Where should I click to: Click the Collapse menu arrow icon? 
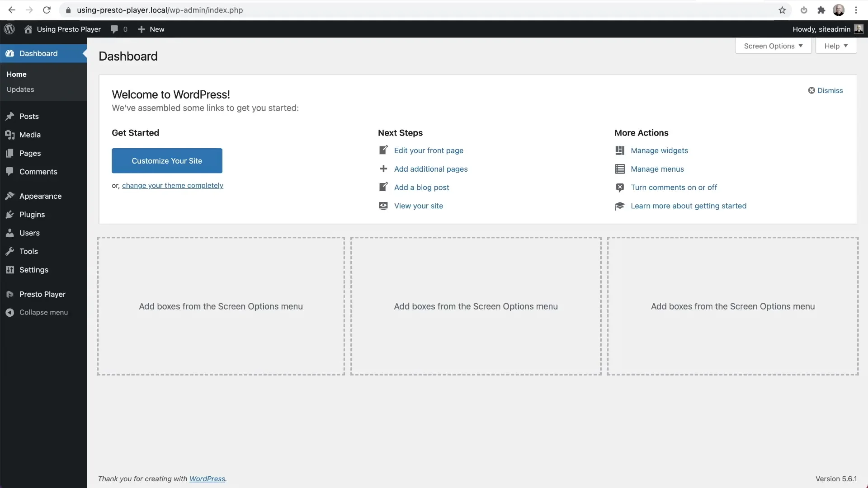point(9,313)
